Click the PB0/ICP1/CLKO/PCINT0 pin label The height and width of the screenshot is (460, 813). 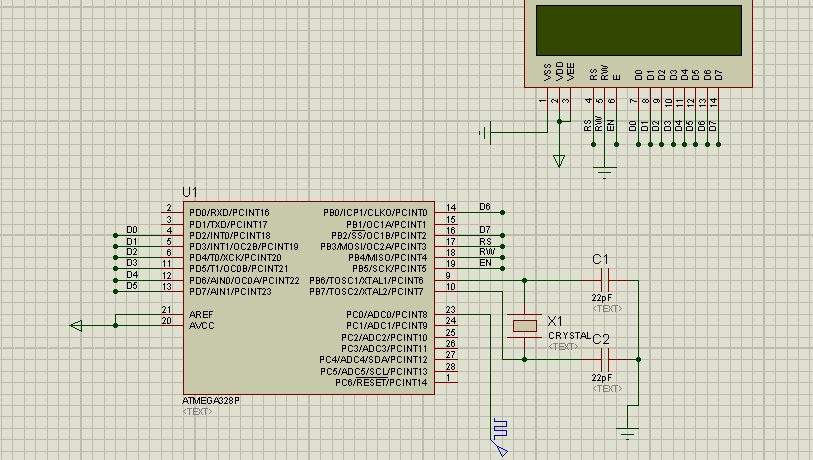(x=374, y=213)
